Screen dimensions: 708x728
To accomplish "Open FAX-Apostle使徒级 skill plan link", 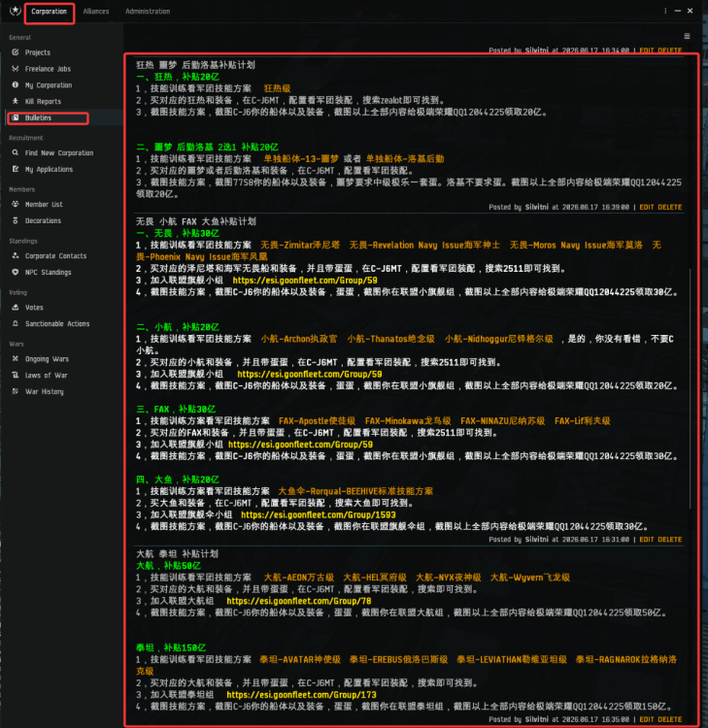I will pos(317,421).
